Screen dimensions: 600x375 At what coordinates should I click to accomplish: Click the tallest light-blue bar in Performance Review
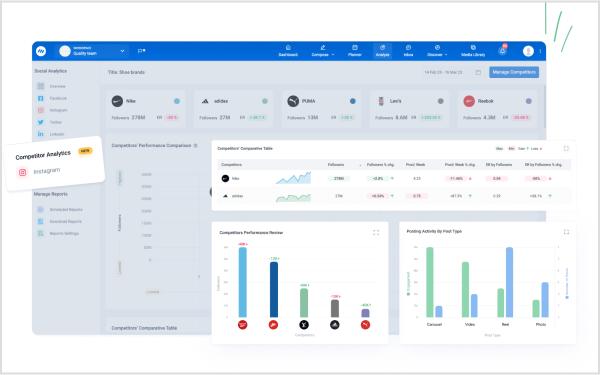(243, 282)
